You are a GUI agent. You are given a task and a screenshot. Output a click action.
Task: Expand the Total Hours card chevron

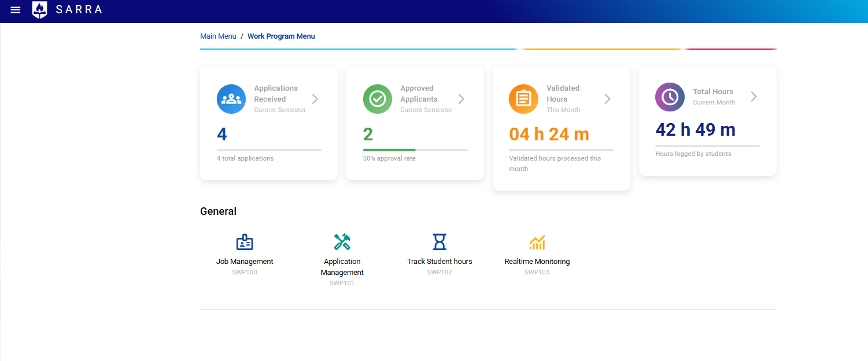tap(754, 97)
